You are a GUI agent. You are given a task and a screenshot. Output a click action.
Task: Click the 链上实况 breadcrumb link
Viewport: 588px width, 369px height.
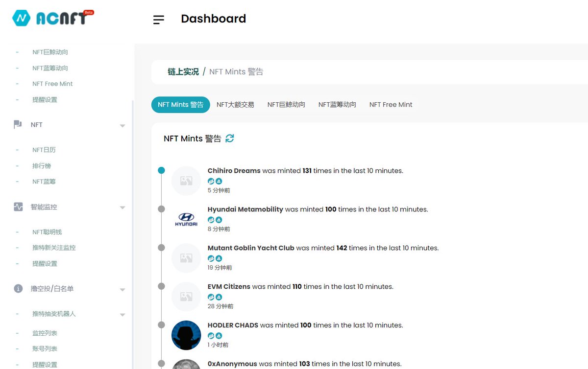point(183,72)
